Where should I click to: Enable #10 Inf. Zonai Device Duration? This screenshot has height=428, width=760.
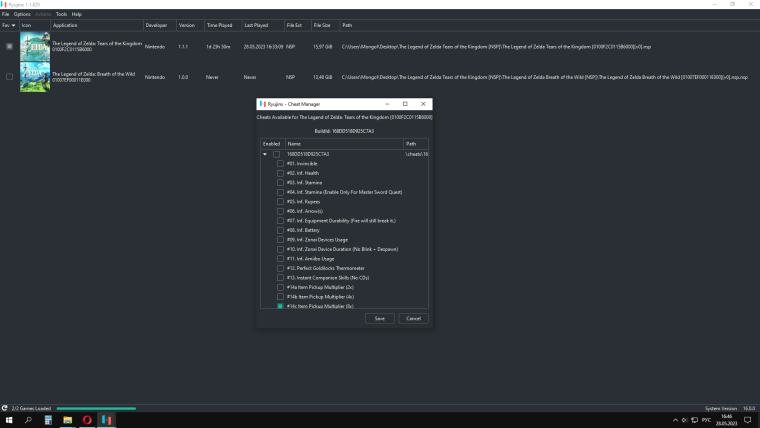280,249
